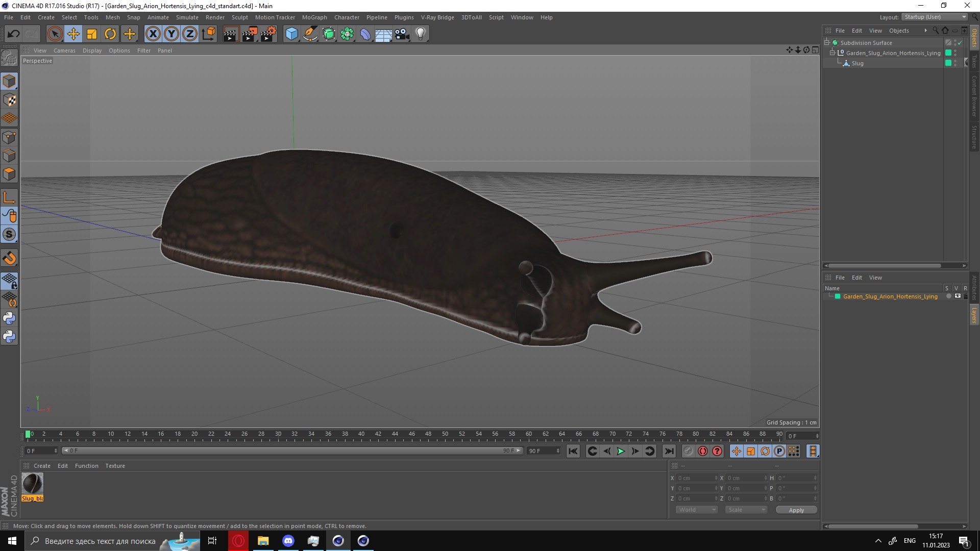
Task: Click the Undo arrow icon
Action: point(14,34)
